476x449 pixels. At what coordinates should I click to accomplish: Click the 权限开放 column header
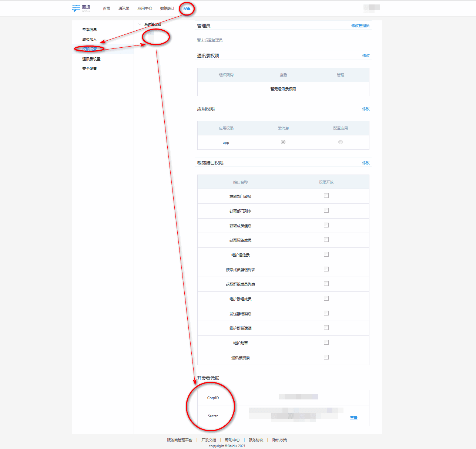click(326, 182)
